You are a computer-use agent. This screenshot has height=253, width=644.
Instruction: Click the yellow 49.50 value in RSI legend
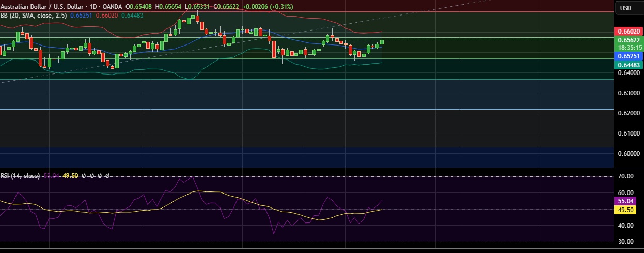pyautogui.click(x=70, y=176)
